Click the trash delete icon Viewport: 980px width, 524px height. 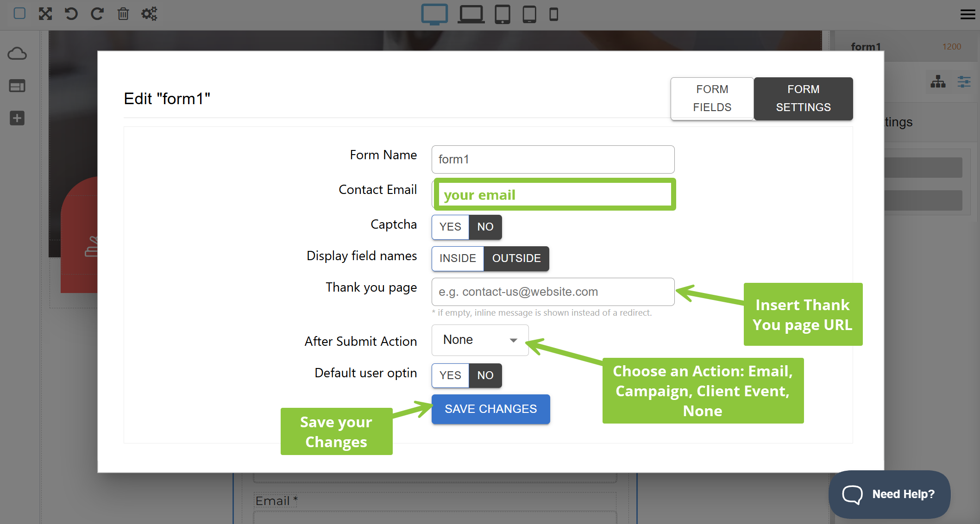[123, 14]
